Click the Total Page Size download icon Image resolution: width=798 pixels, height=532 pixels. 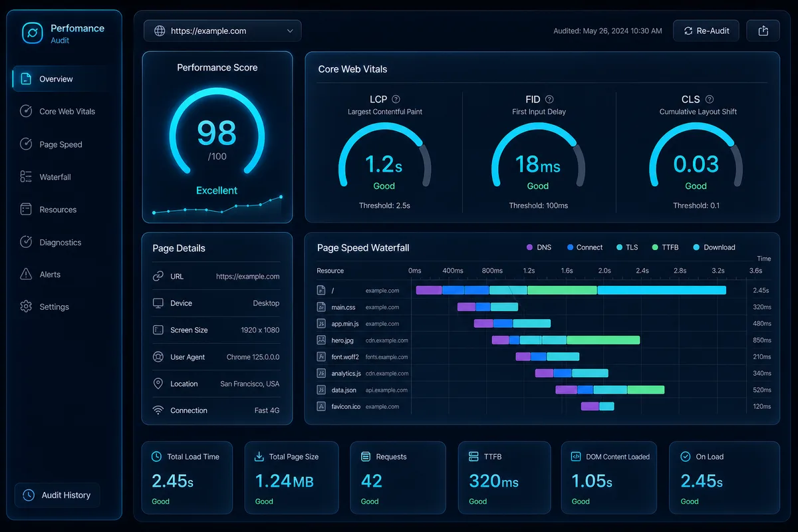click(259, 457)
